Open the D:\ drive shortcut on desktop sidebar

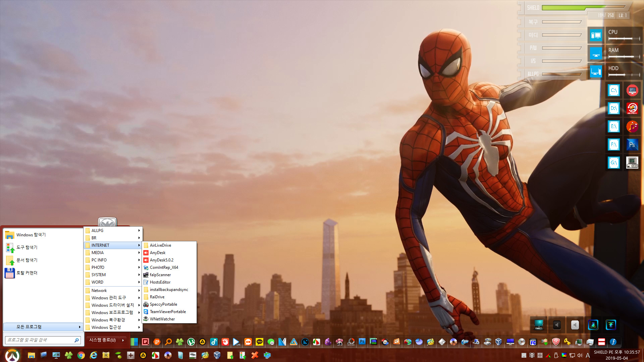(x=614, y=108)
